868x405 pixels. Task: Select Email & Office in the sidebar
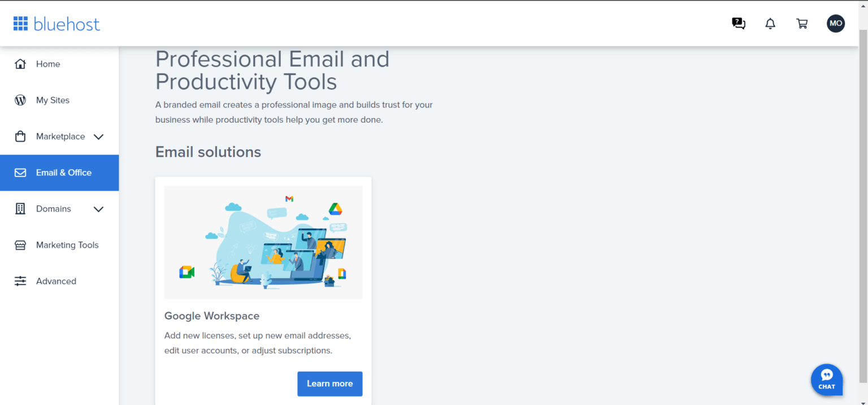click(x=59, y=173)
